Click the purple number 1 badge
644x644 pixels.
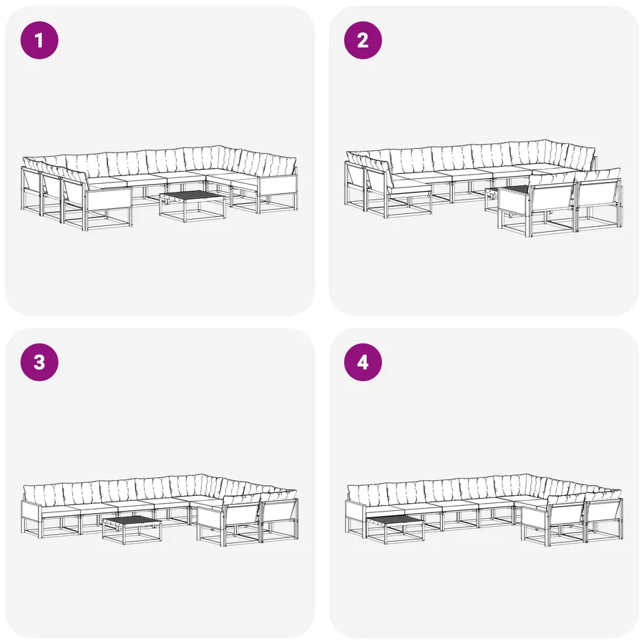tap(39, 40)
